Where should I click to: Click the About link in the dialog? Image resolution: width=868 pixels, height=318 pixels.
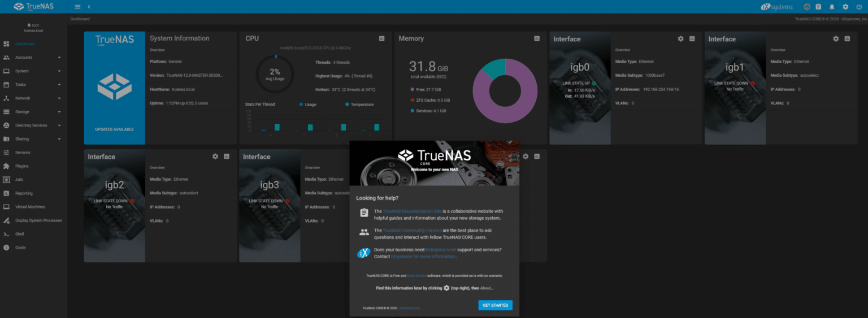click(486, 288)
